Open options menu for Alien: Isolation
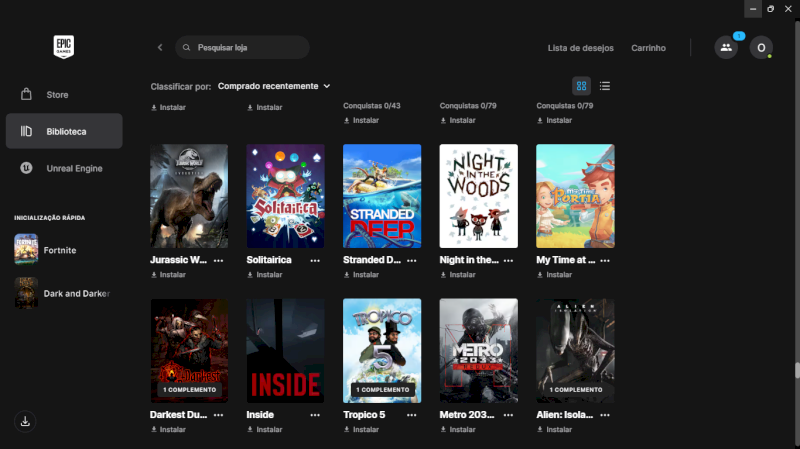This screenshot has width=800, height=449. coord(605,415)
